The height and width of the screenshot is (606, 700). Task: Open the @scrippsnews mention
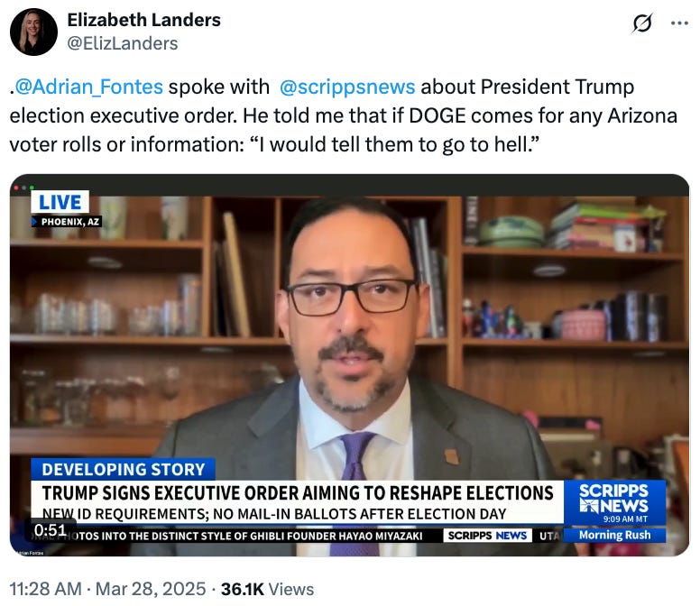347,87
